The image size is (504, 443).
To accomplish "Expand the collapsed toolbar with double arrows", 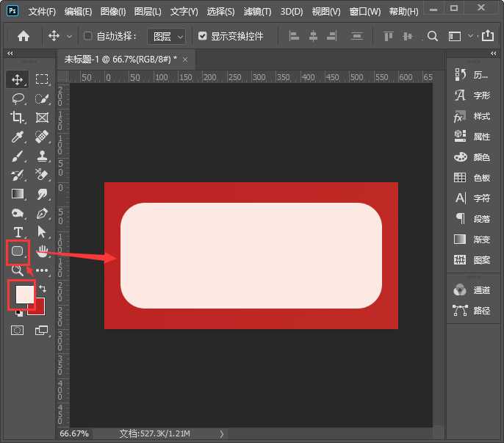I will [x=10, y=54].
